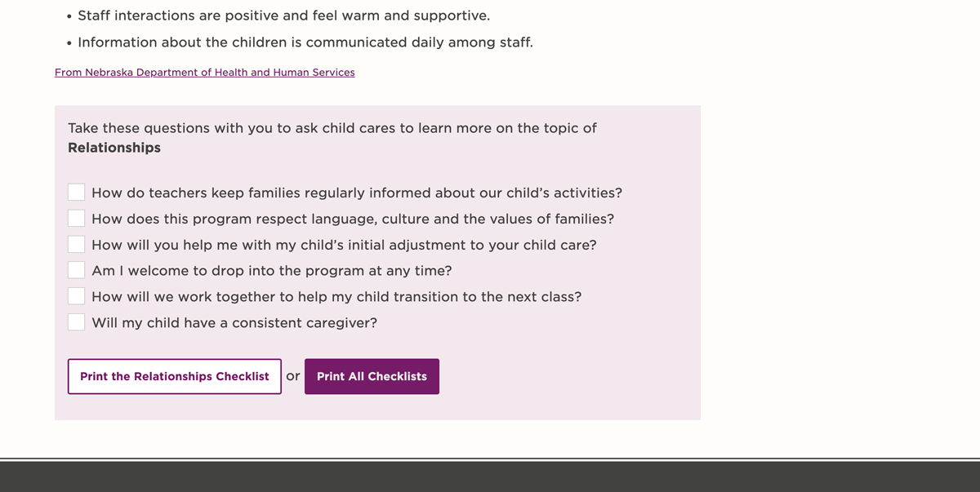This screenshot has width=980, height=492.
Task: Check the question about respecting language and culture
Action: click(76, 218)
